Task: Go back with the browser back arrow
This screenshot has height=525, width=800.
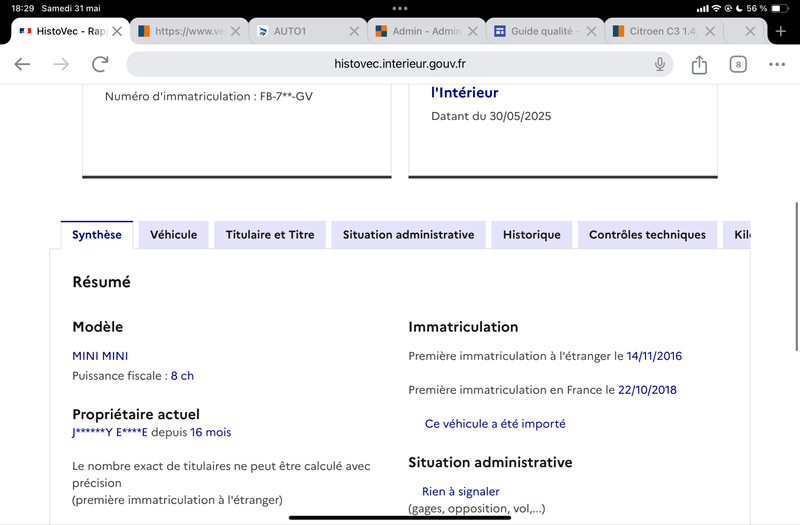Action: click(x=22, y=64)
